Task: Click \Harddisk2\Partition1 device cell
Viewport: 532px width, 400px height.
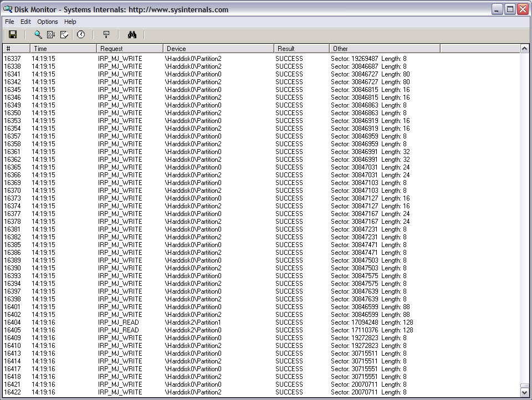Action: click(x=193, y=322)
